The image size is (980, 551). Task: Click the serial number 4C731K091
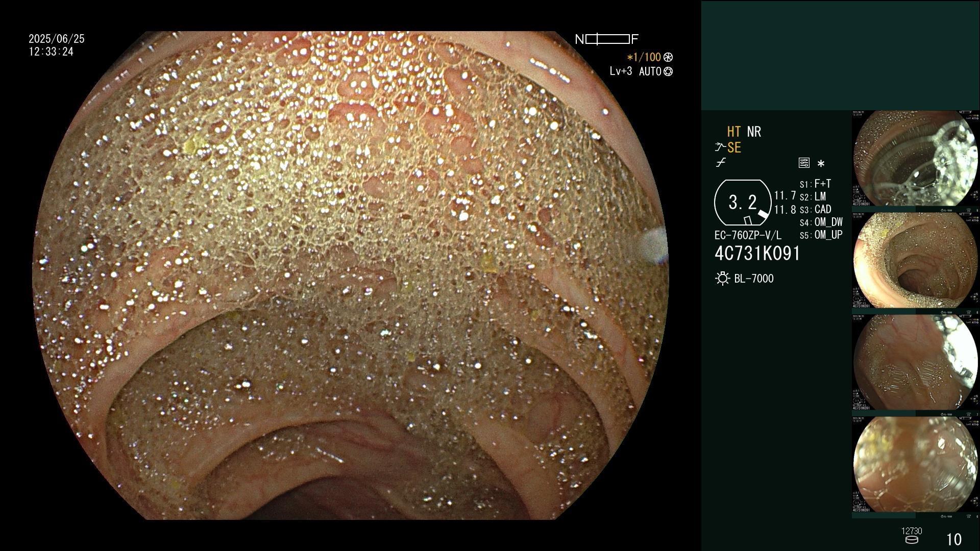click(757, 254)
